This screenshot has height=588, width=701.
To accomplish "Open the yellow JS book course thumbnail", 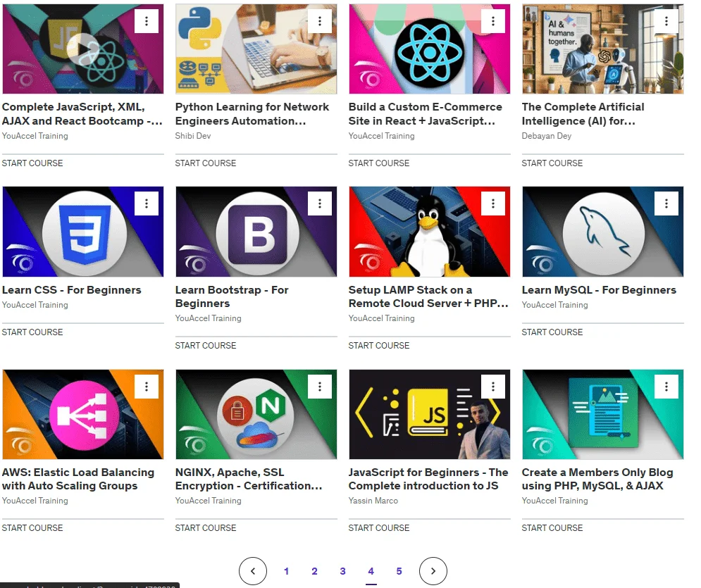I will pyautogui.click(x=429, y=414).
